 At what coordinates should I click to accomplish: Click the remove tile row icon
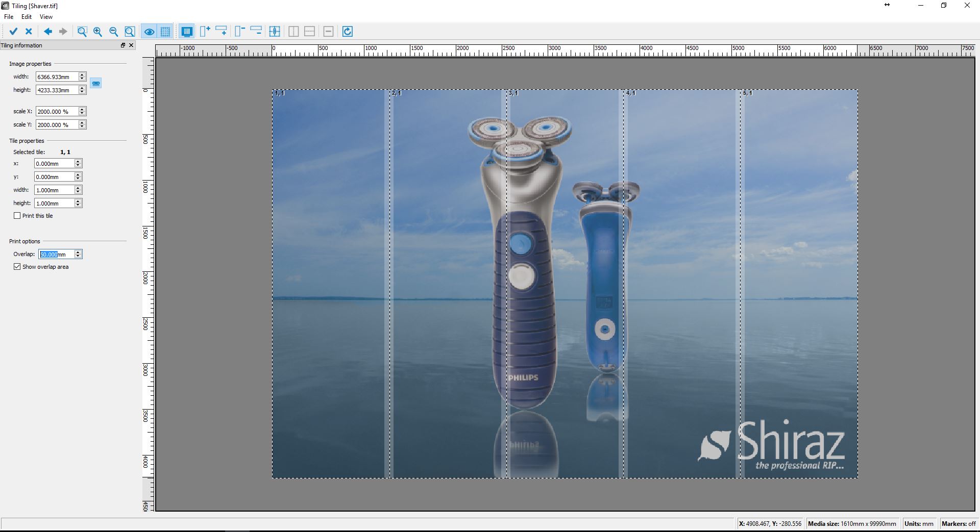pos(256,32)
